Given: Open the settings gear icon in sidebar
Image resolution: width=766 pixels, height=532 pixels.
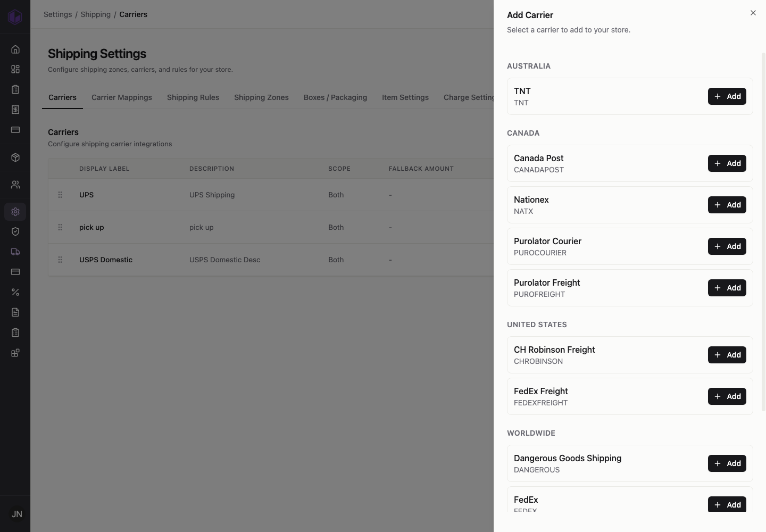Looking at the screenshot, I should click(x=15, y=212).
